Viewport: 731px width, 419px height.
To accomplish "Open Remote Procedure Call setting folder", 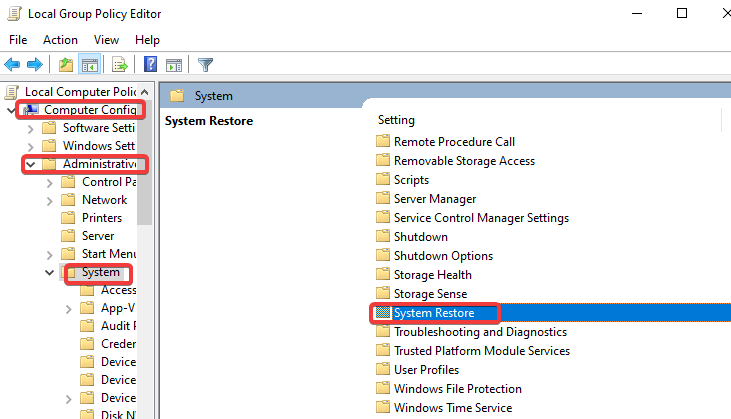I will pos(454,142).
